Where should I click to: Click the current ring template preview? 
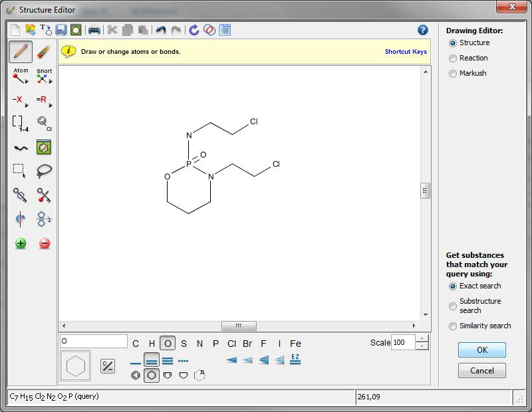[x=76, y=366]
